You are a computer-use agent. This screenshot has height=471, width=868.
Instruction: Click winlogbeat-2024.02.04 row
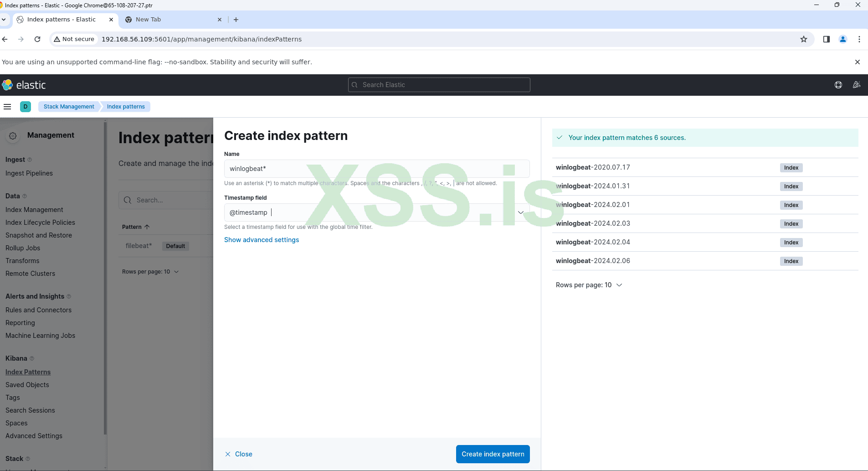(x=705, y=242)
